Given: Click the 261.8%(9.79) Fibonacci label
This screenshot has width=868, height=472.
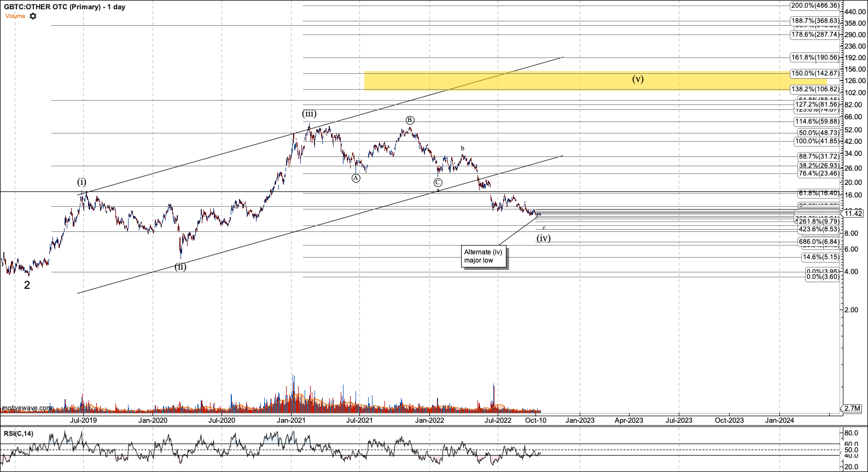Looking at the screenshot, I should tap(819, 222).
